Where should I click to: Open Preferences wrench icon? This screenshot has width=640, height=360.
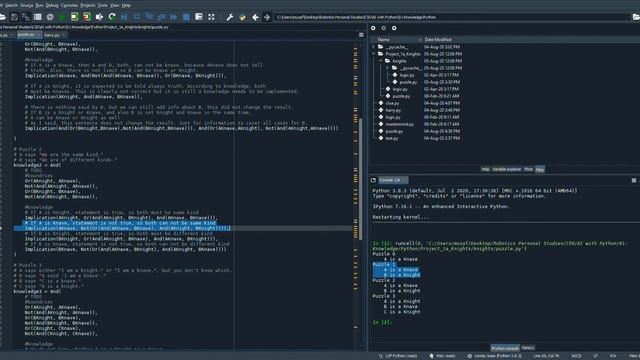[x=230, y=17]
